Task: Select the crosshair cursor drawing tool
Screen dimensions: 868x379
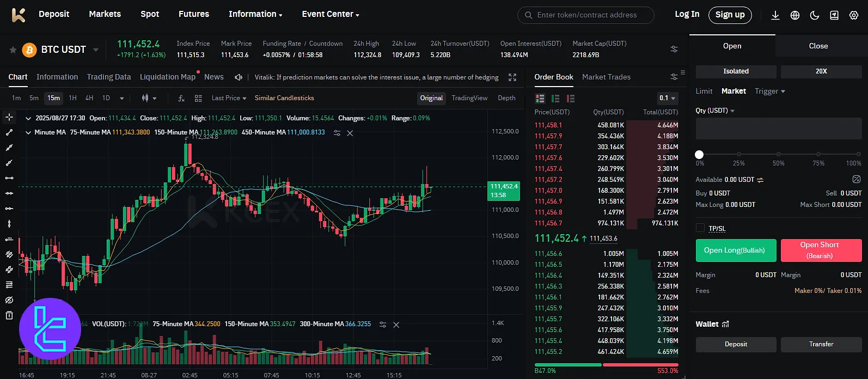Action: 9,117
